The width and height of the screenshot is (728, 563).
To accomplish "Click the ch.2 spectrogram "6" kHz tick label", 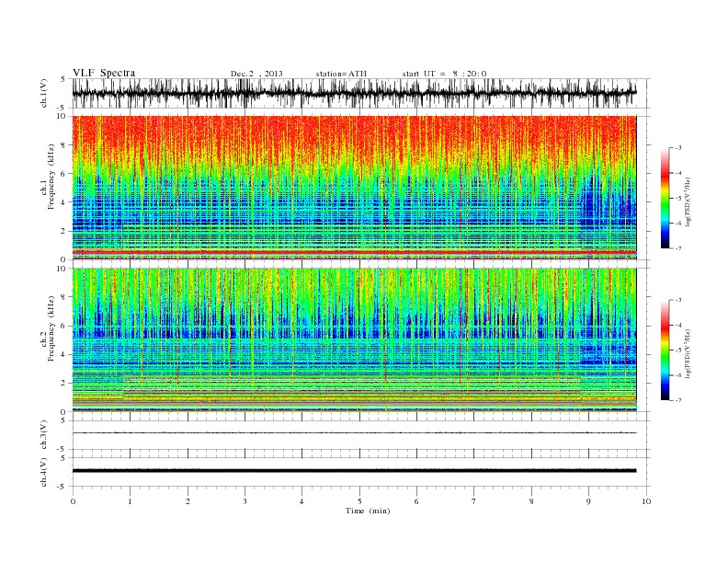I will (64, 326).
